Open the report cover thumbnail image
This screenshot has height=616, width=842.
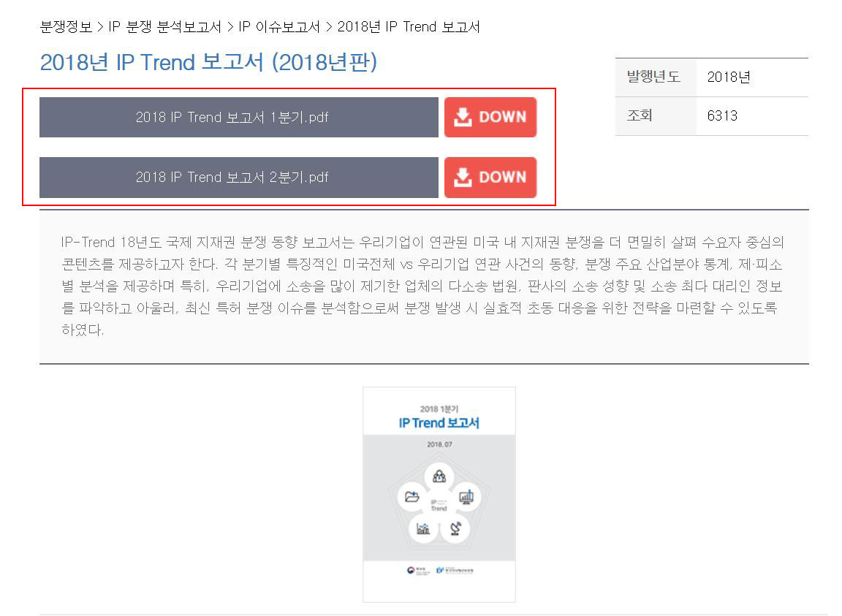pyautogui.click(x=439, y=495)
